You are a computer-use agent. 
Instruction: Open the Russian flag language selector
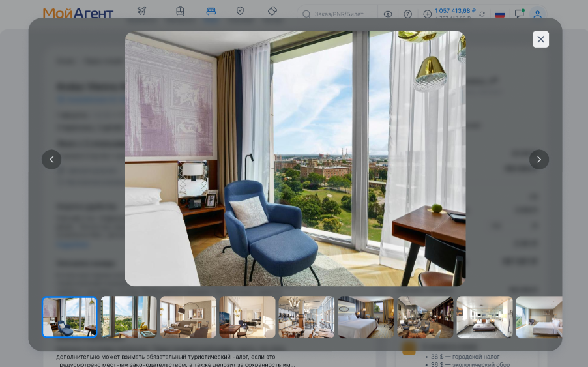[499, 14]
